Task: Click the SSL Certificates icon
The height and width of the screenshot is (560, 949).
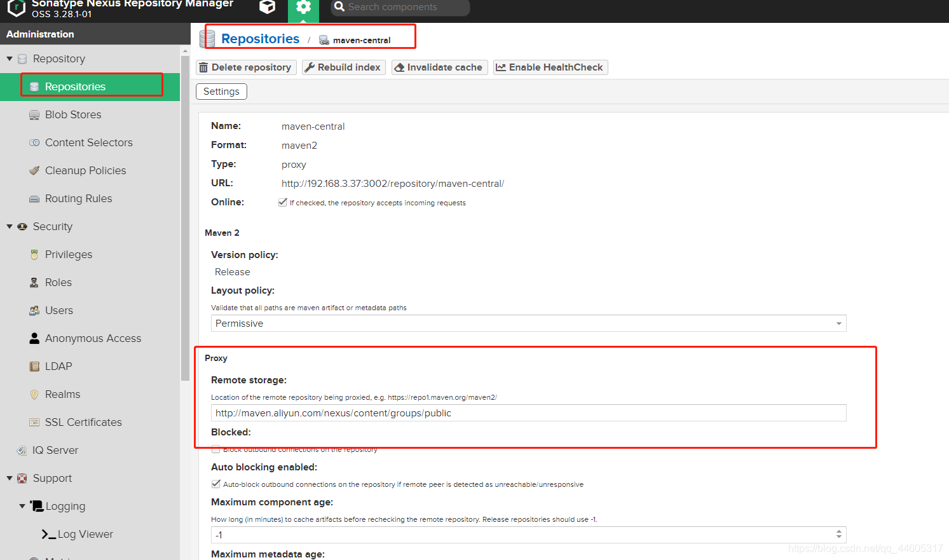Action: coord(34,422)
